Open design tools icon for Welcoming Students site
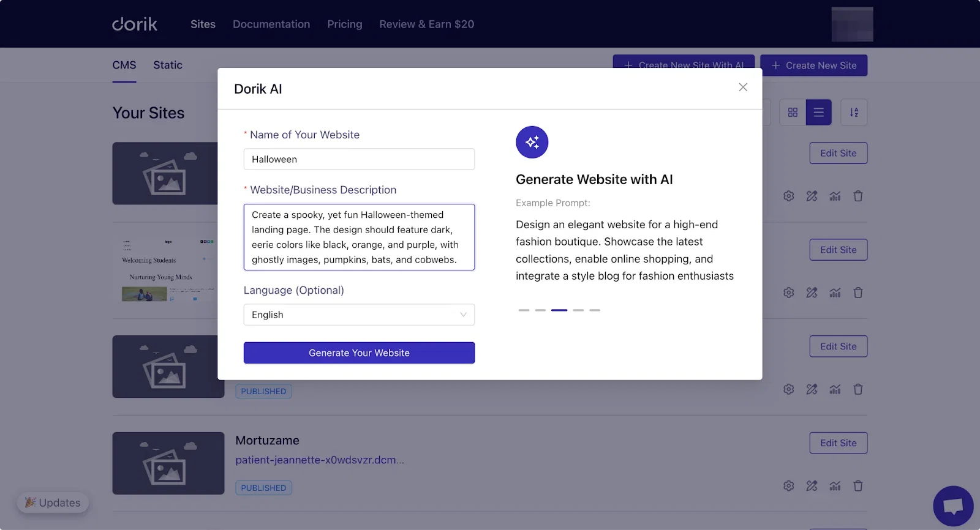Screen dimensions: 980x530 pyautogui.click(x=812, y=293)
